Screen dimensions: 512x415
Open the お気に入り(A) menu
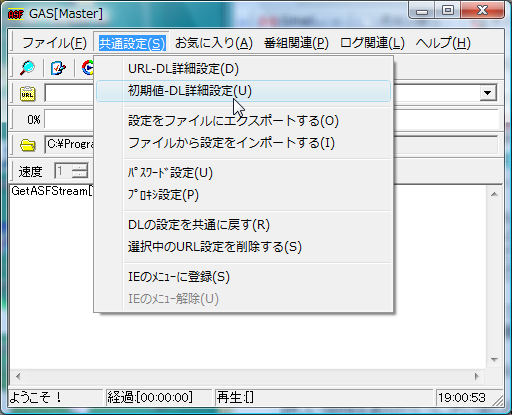click(213, 43)
